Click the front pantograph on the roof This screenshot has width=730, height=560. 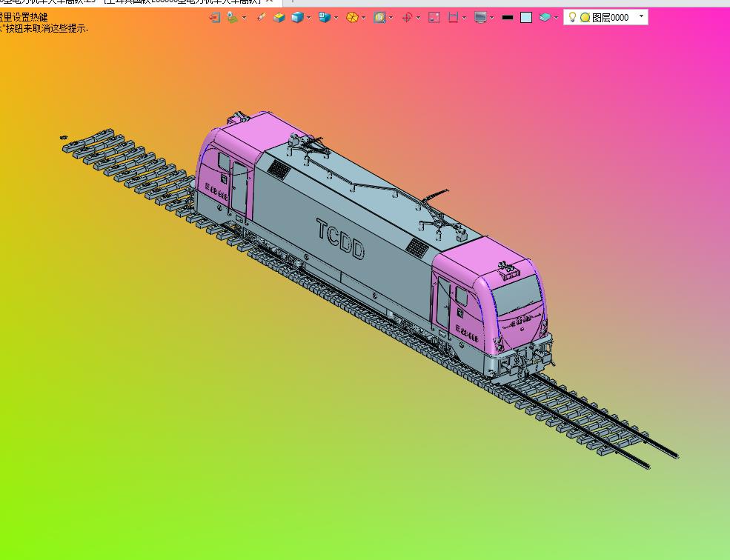pyautogui.click(x=440, y=216)
